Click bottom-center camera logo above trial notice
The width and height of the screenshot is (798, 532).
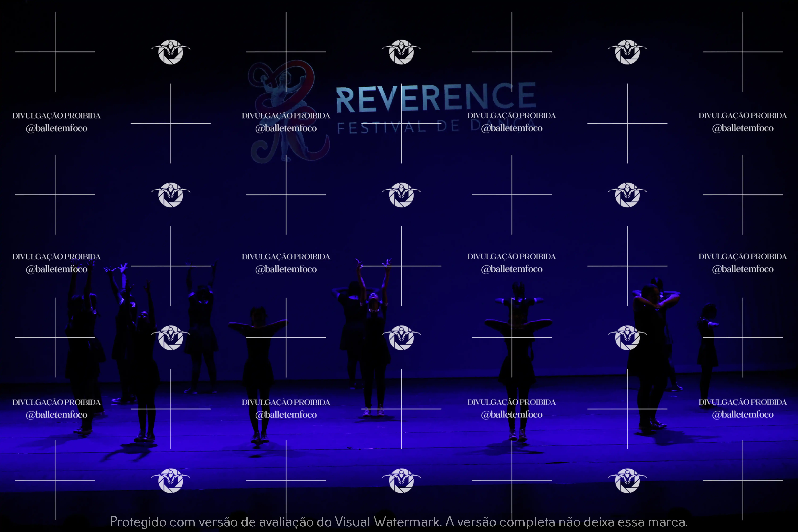(x=401, y=480)
